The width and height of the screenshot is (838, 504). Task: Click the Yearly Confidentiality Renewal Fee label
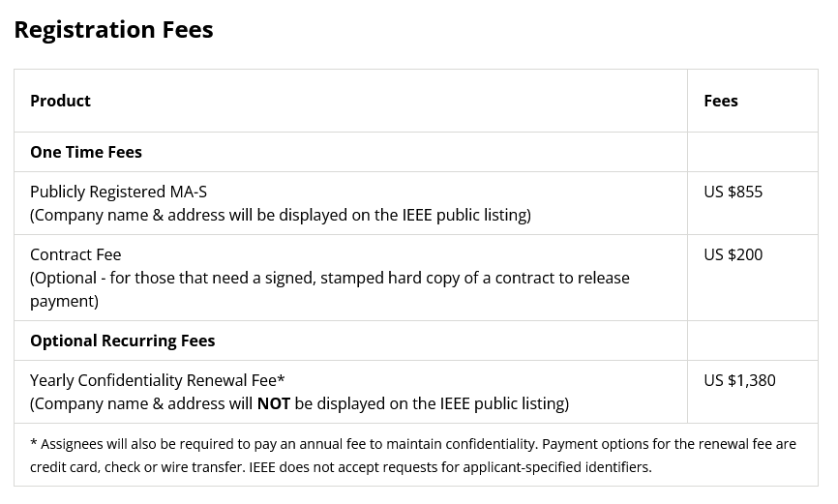[x=155, y=380]
